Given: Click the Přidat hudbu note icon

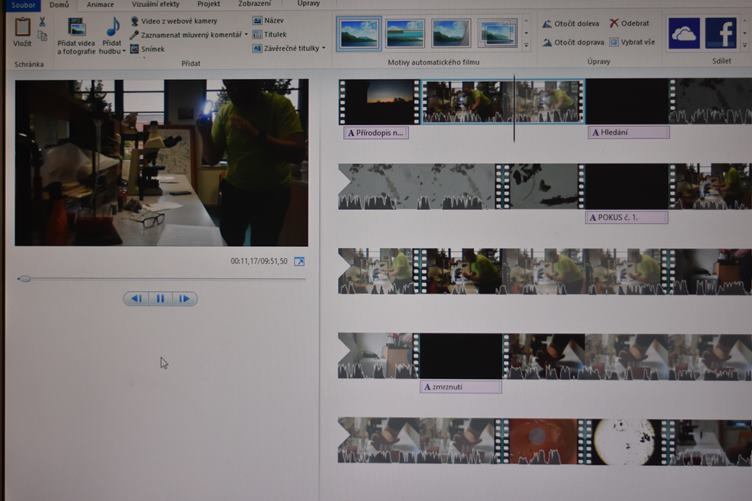Looking at the screenshot, I should 113,27.
